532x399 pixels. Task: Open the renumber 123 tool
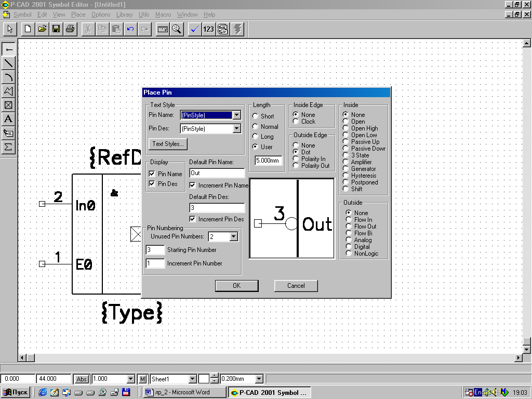pyautogui.click(x=209, y=29)
